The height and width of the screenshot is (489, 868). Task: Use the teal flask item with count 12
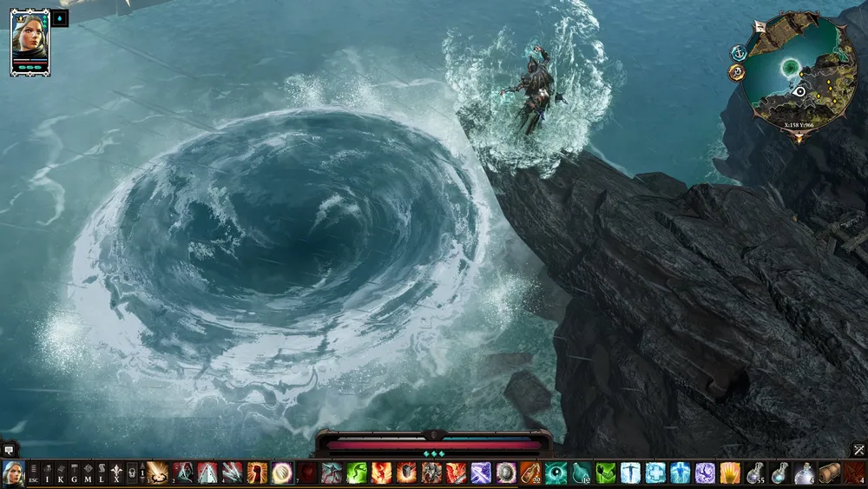pyautogui.click(x=581, y=473)
